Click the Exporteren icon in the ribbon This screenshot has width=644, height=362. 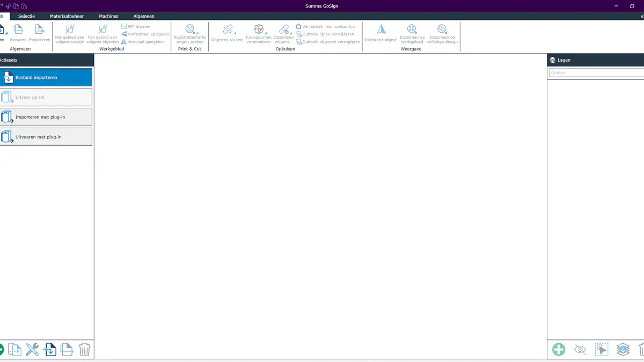point(39,29)
